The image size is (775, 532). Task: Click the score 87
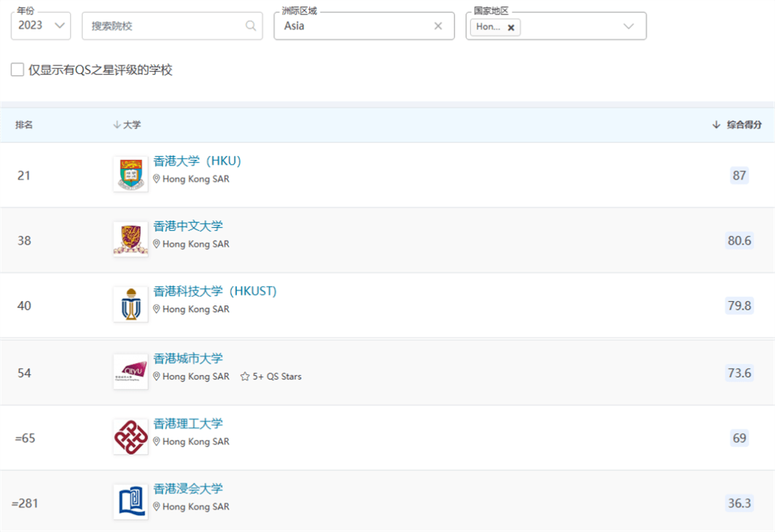tap(739, 176)
